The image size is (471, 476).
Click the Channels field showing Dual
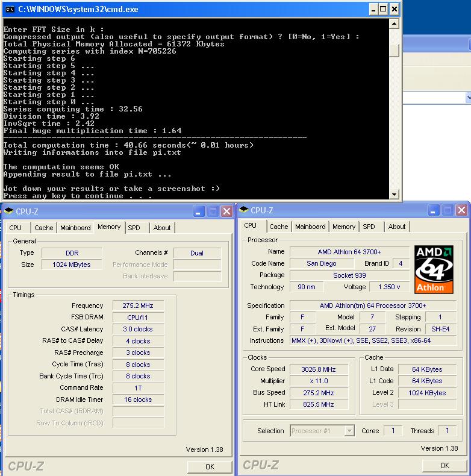point(198,253)
